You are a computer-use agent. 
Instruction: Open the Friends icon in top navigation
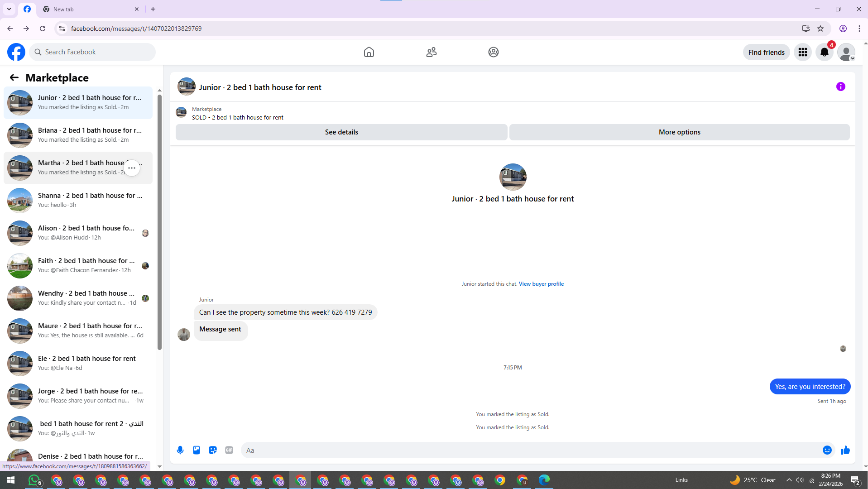(432, 52)
